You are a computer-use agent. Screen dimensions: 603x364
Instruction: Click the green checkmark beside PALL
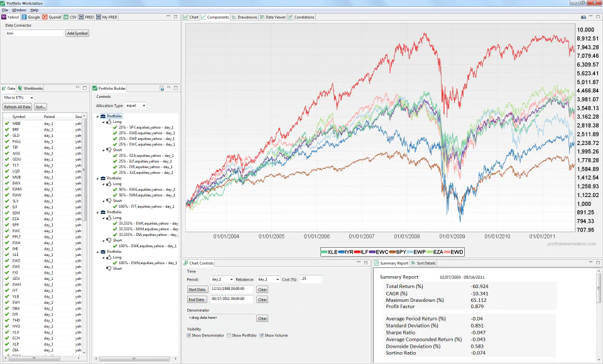(7, 141)
